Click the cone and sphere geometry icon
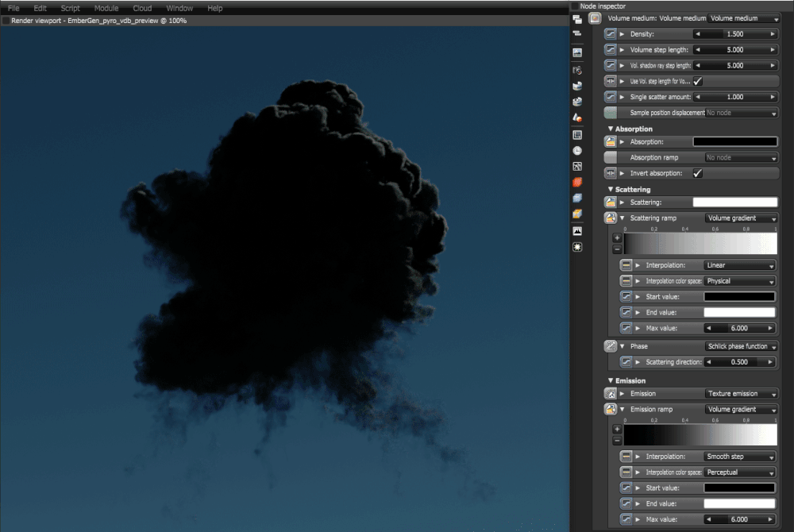The height and width of the screenshot is (532, 794). point(577,118)
